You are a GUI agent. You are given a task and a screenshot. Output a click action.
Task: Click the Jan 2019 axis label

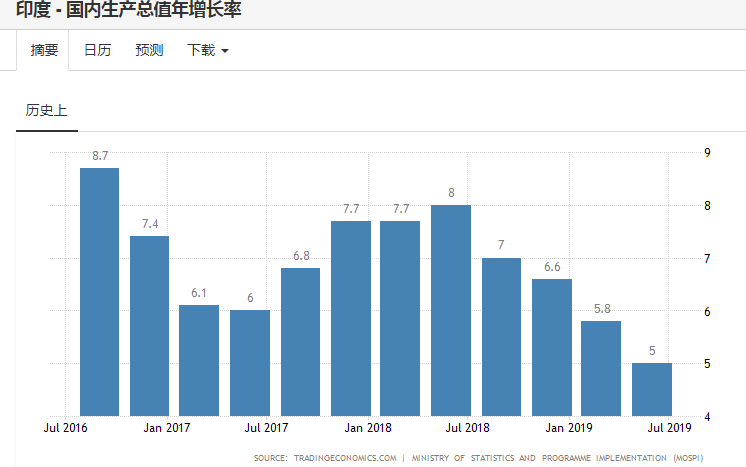[x=569, y=428]
